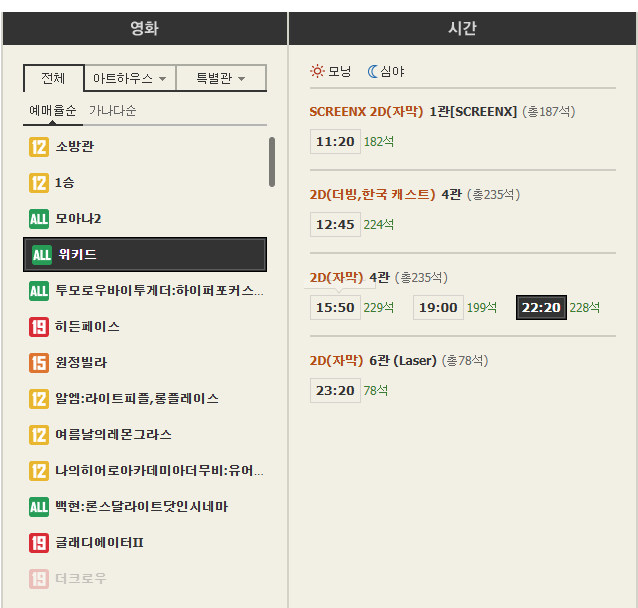
Task: Select the movie 여름날의레몬그라스
Action: [113, 435]
